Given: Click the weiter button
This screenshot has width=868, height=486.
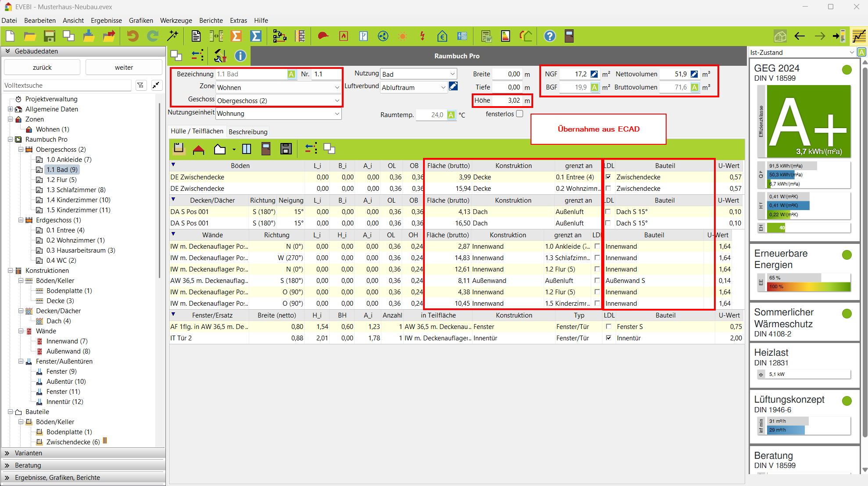Looking at the screenshot, I should (124, 68).
